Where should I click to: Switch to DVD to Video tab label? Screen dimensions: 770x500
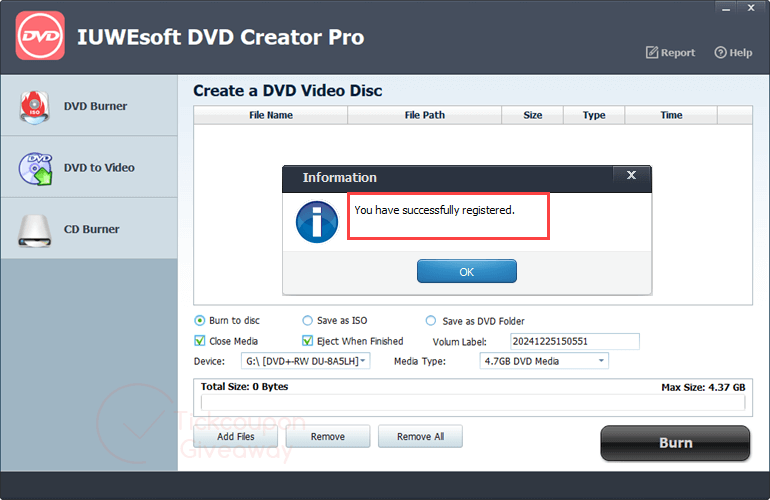[99, 168]
